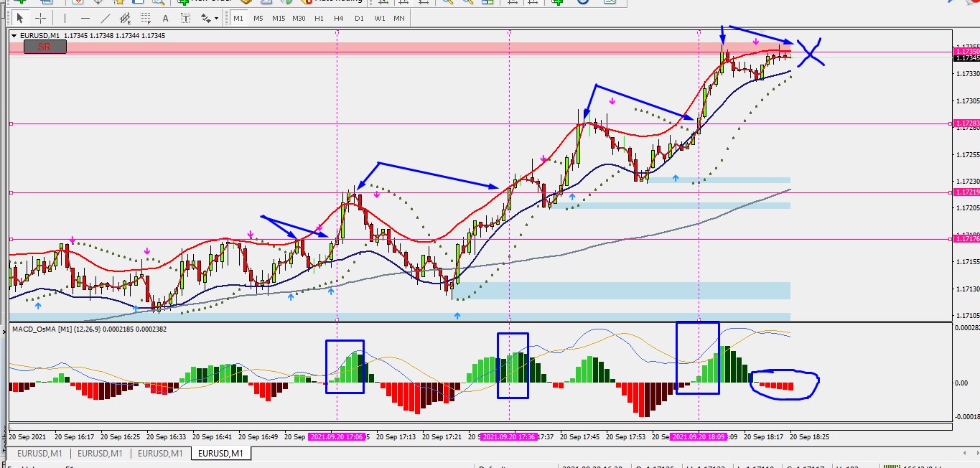Pick the horizontal line drawing tool

pos(85,18)
